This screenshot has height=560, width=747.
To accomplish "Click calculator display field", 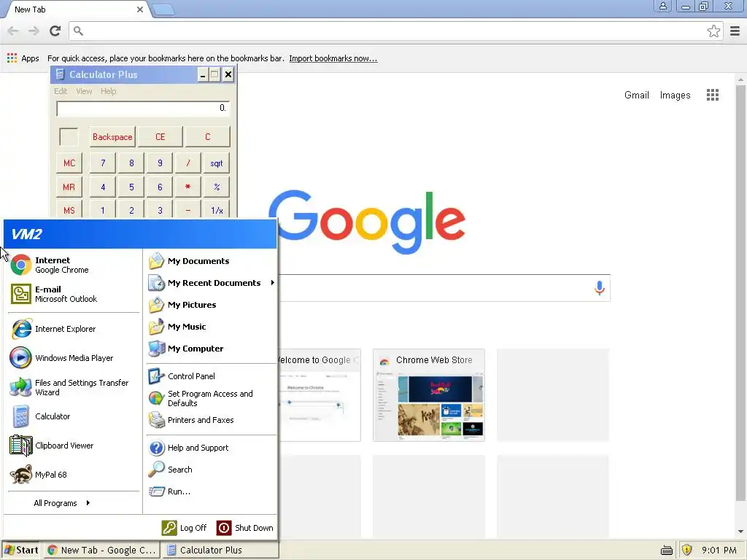I will [143, 109].
